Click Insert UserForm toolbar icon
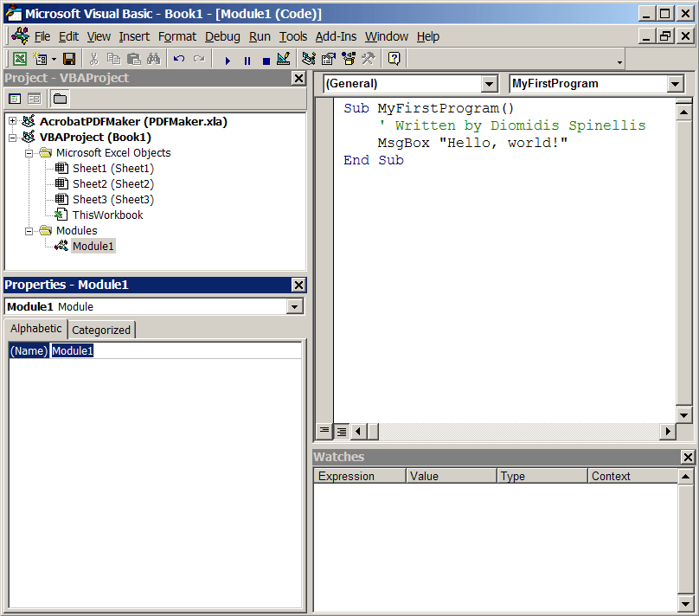Image resolution: width=699 pixels, height=616 pixels. click(x=41, y=59)
